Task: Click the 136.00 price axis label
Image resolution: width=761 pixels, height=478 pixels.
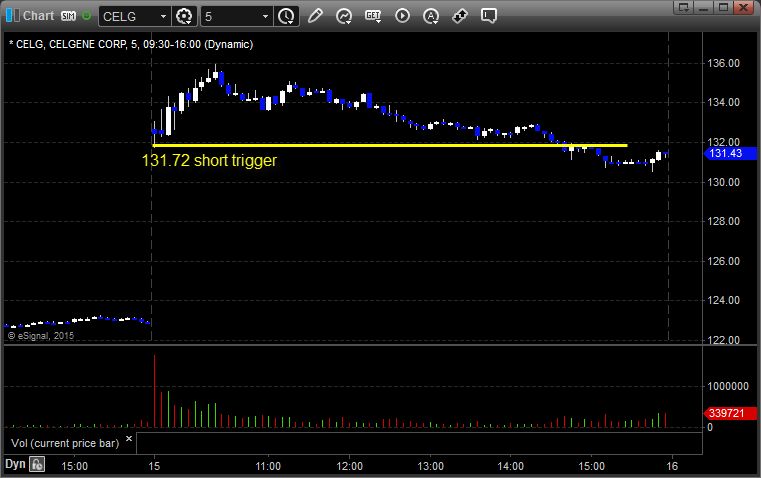Action: click(x=724, y=64)
